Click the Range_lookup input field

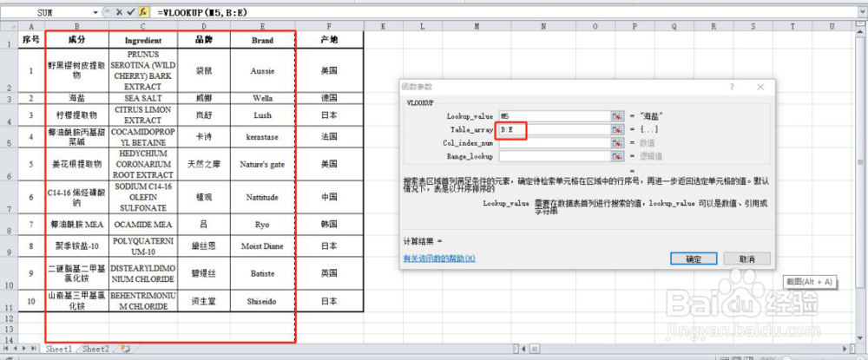click(x=554, y=156)
